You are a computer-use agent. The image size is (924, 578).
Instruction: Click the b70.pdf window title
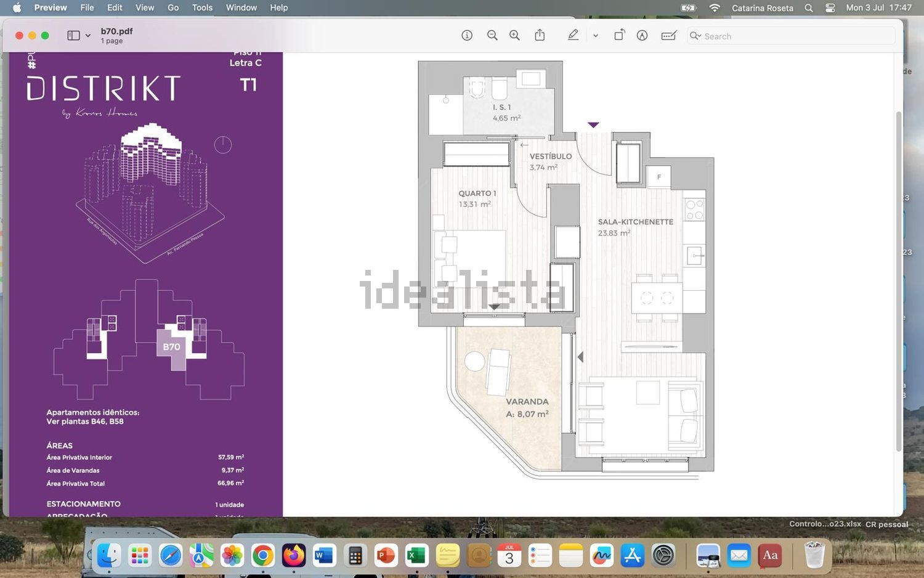point(117,31)
